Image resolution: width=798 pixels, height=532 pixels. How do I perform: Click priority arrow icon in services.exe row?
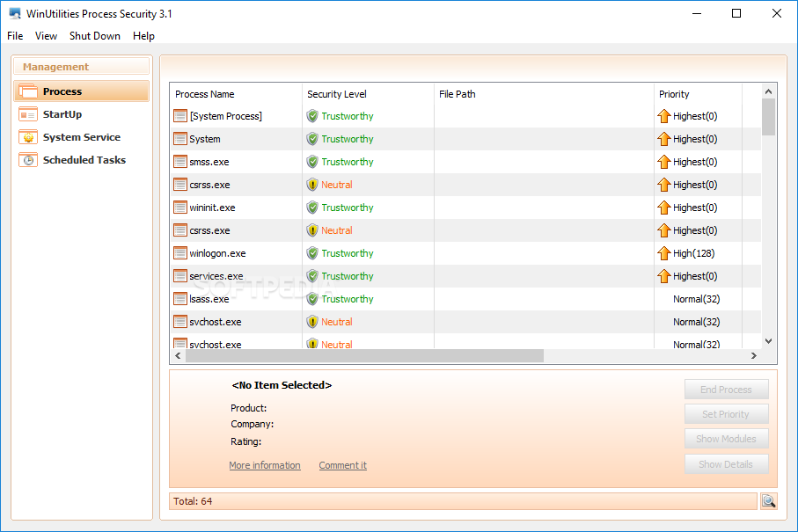coord(663,276)
